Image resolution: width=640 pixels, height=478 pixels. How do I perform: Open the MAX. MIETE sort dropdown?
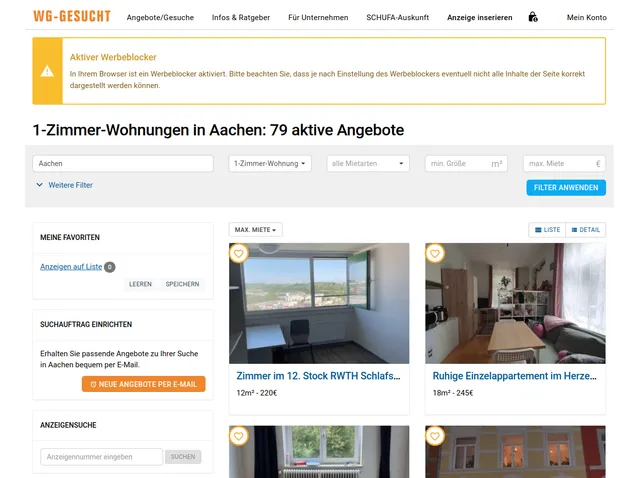pyautogui.click(x=256, y=230)
